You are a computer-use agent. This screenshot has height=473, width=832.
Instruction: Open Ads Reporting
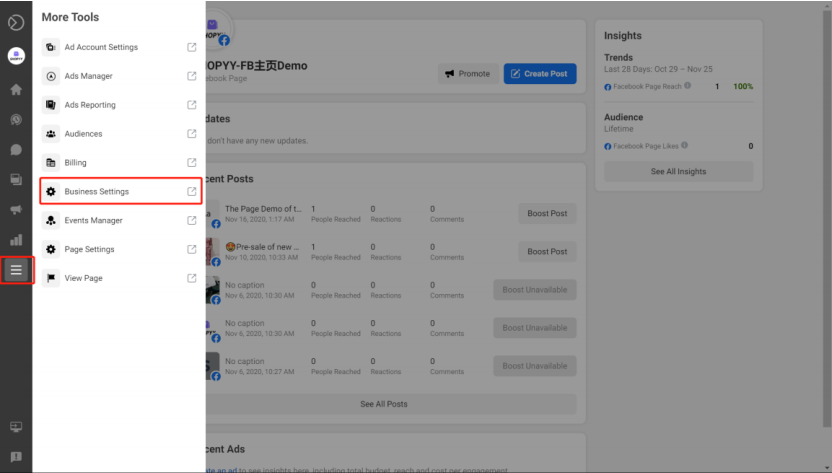tap(120, 105)
